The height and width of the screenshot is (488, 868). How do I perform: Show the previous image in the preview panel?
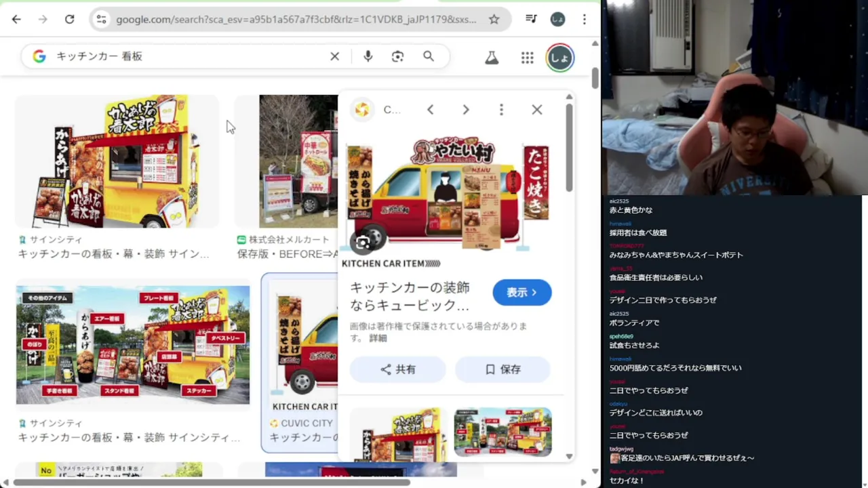click(x=430, y=109)
